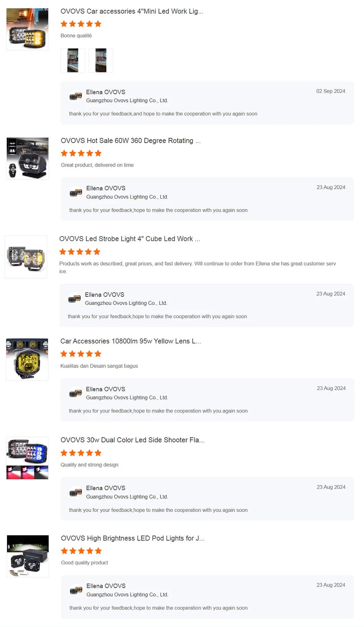The width and height of the screenshot is (364, 627).
Task: Open the OVOVS Hot Sale 60W 360 Degree link
Action: coord(131,141)
